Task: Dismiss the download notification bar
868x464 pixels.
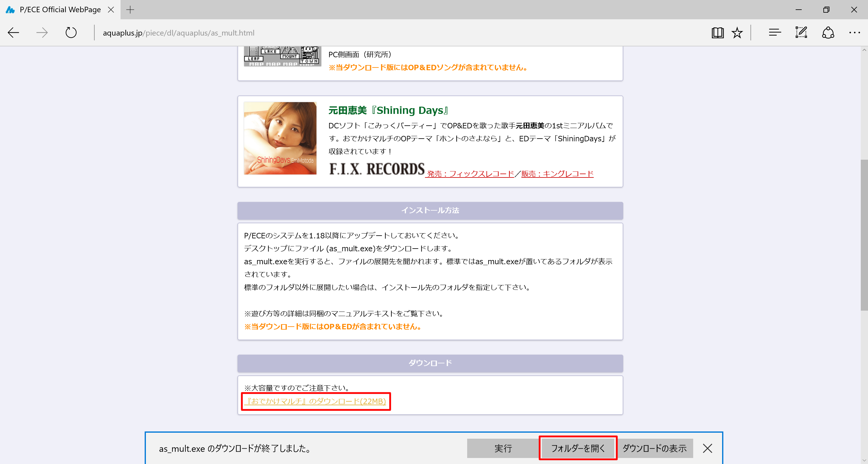Action: (708, 448)
